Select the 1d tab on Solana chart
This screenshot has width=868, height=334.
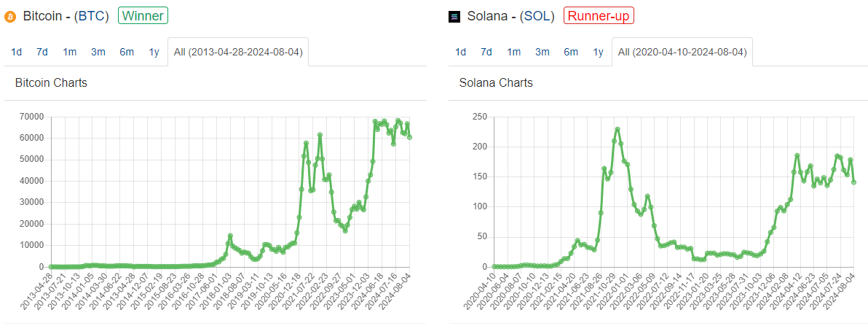pos(460,52)
